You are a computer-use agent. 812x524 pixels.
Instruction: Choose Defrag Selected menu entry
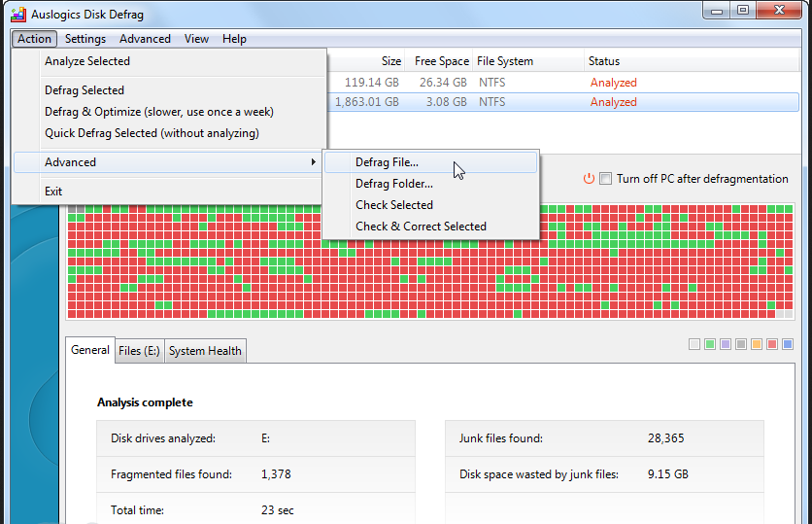click(x=170, y=90)
